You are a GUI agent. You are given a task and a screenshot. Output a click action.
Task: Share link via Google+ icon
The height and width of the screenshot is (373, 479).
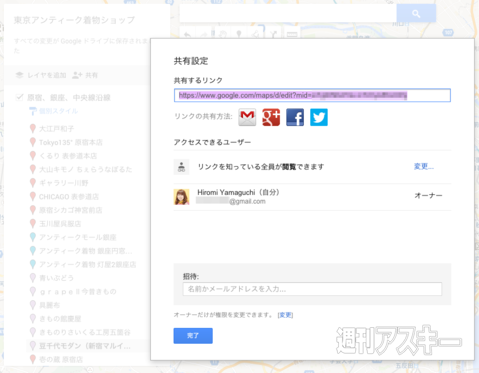271,117
